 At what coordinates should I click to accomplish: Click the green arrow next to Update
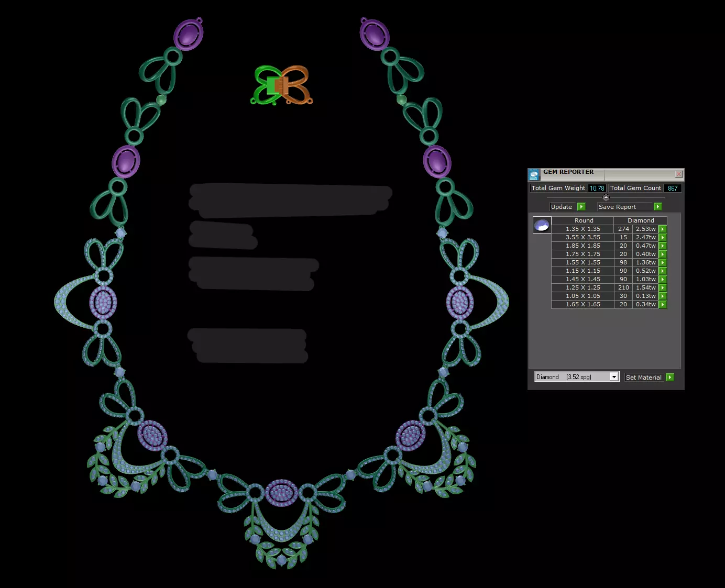(x=581, y=207)
